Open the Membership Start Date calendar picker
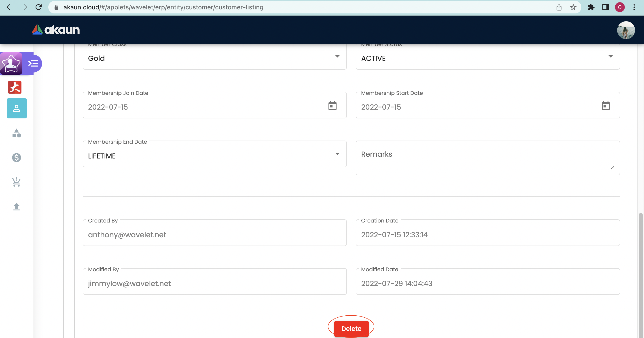Image resolution: width=644 pixels, height=338 pixels. [x=605, y=106]
